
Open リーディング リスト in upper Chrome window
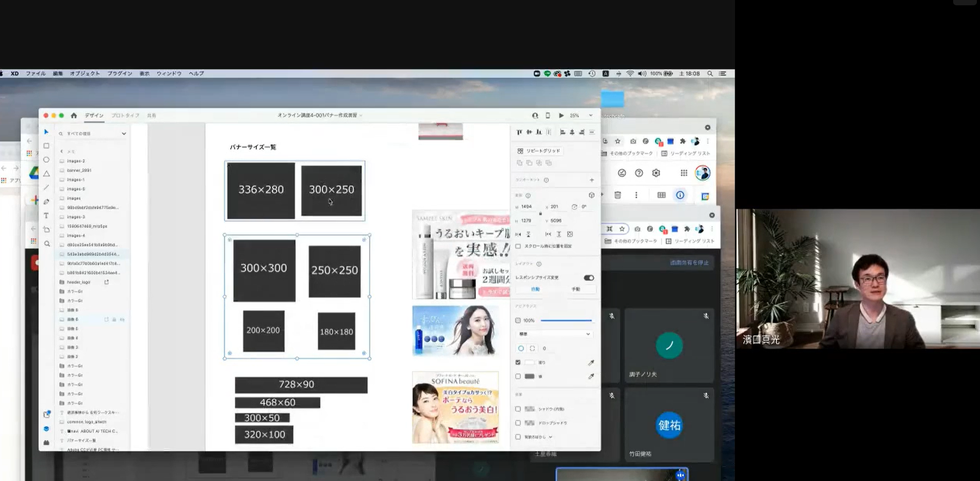[x=686, y=153]
